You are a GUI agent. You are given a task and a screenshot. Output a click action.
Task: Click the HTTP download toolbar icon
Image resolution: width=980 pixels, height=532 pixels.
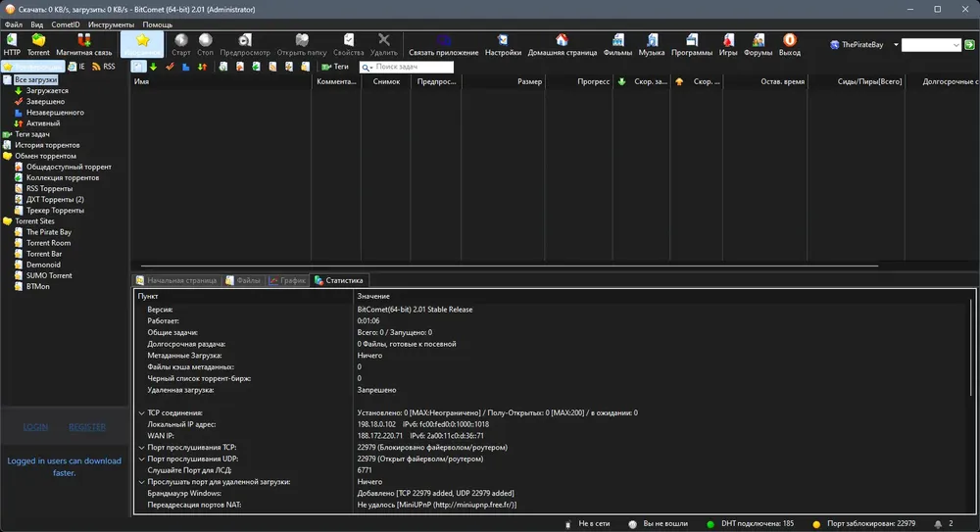[12, 44]
